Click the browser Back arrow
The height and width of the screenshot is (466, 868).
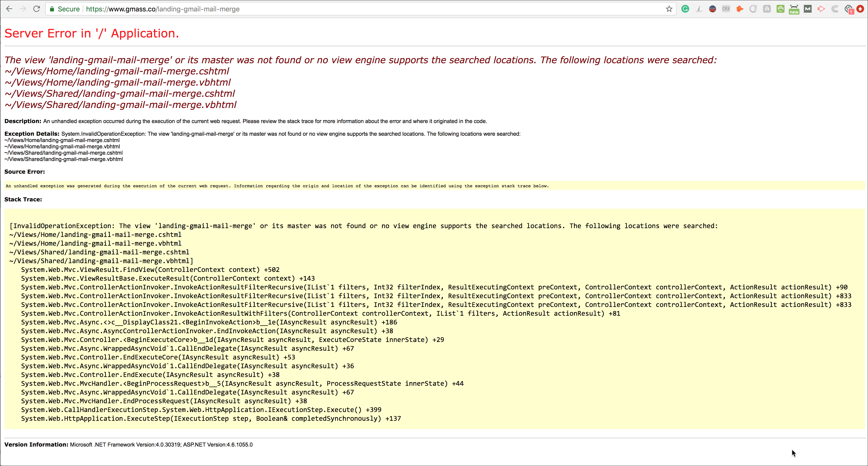point(9,9)
